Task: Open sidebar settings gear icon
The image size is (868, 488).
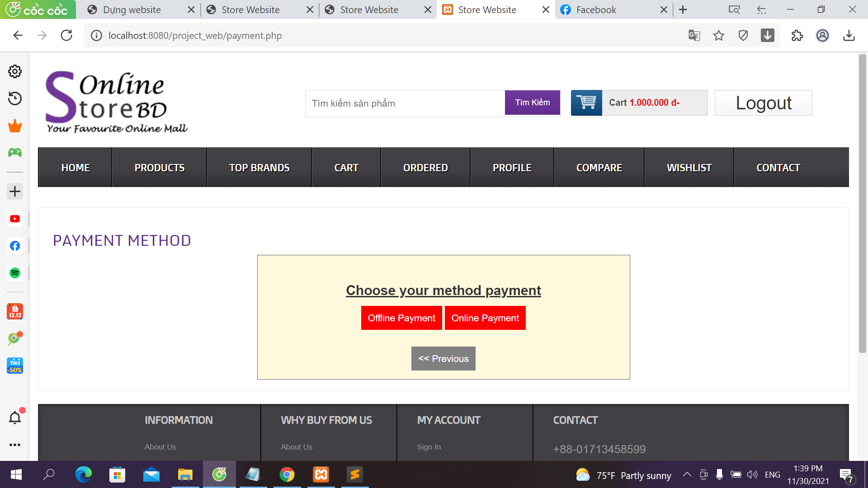Action: point(15,71)
